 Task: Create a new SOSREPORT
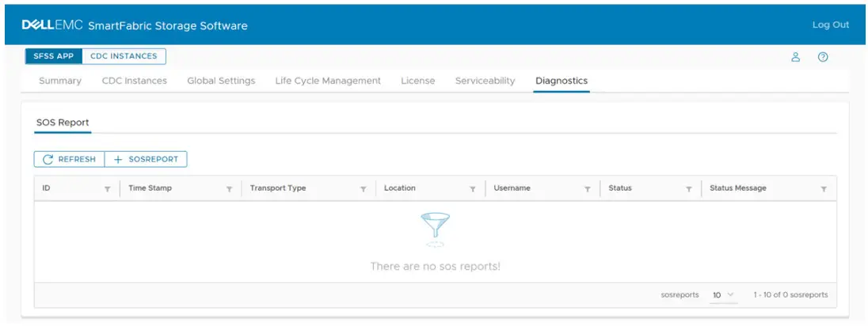point(147,159)
